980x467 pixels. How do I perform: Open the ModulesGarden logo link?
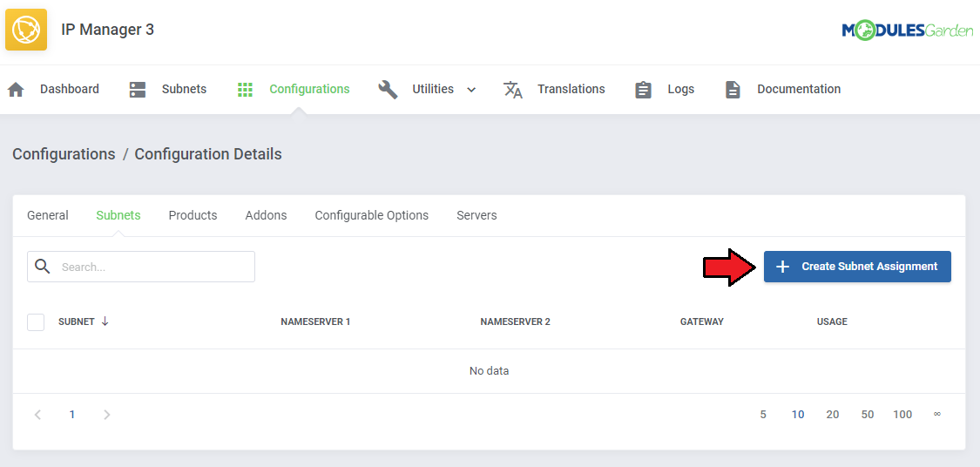click(x=908, y=30)
